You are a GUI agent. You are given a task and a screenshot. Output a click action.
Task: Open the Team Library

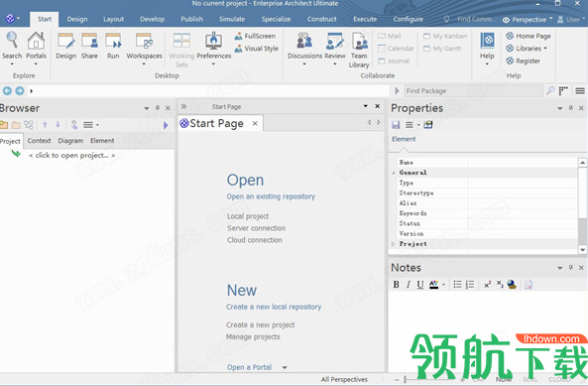click(359, 50)
